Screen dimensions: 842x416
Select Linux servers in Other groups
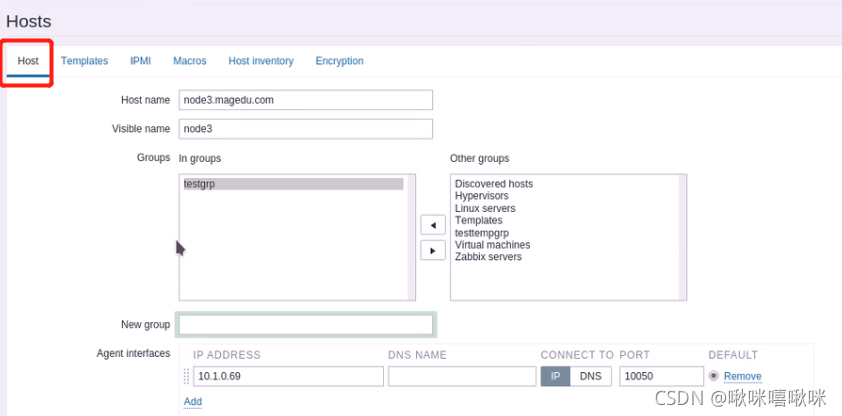485,208
